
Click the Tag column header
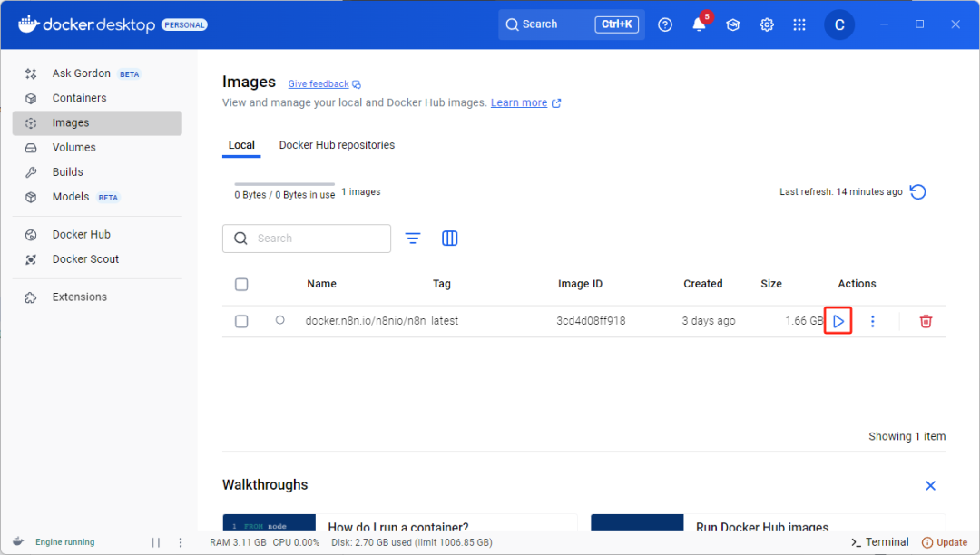click(x=441, y=284)
